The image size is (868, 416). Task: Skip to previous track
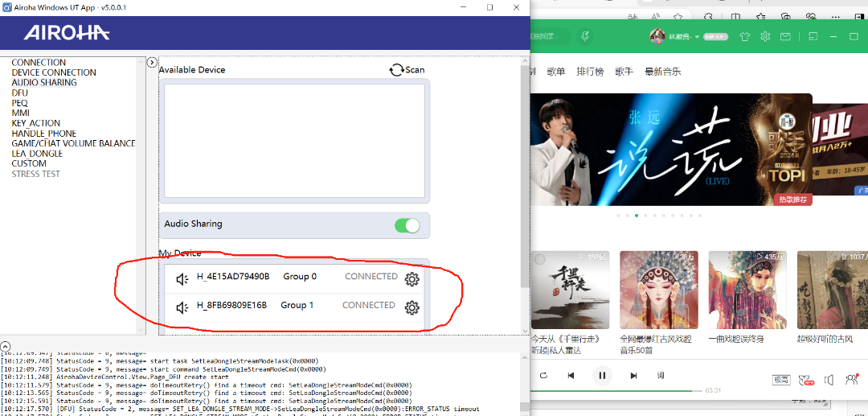[x=571, y=376]
